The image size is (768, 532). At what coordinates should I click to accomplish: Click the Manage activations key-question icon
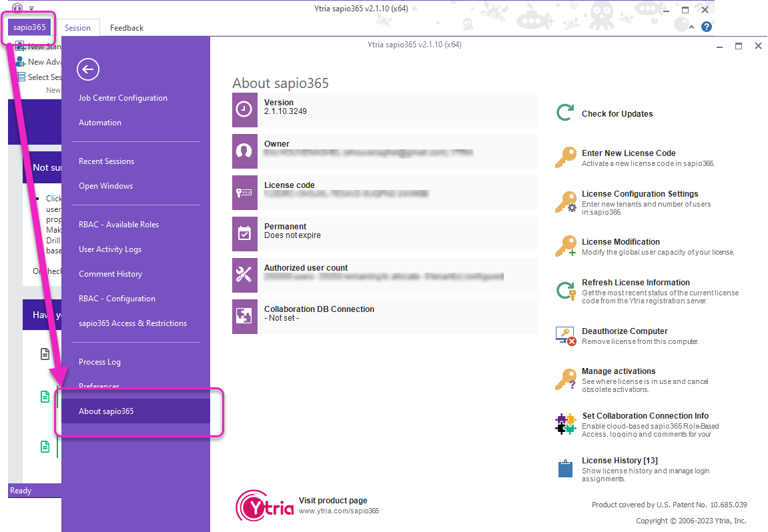point(566,379)
